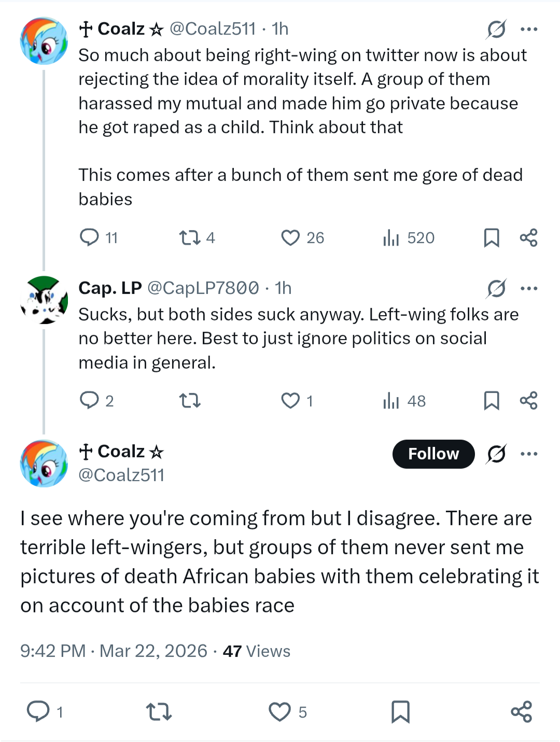
Task: Reply to Cap. LP's tweet
Action: click(x=89, y=400)
